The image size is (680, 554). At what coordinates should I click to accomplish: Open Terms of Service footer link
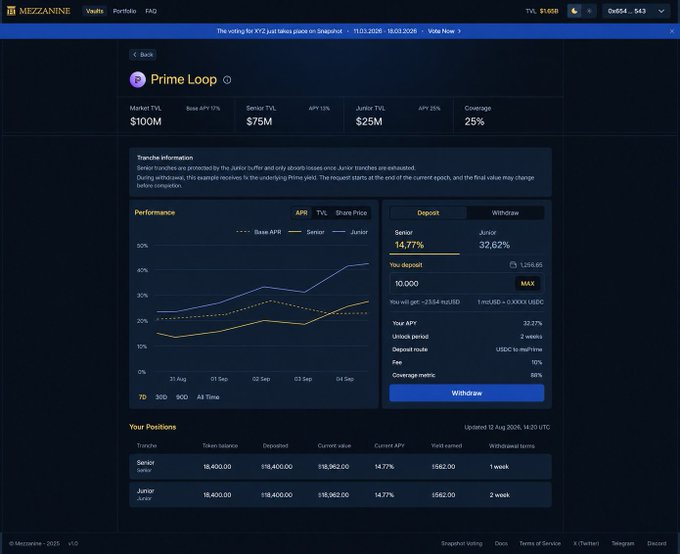point(540,543)
